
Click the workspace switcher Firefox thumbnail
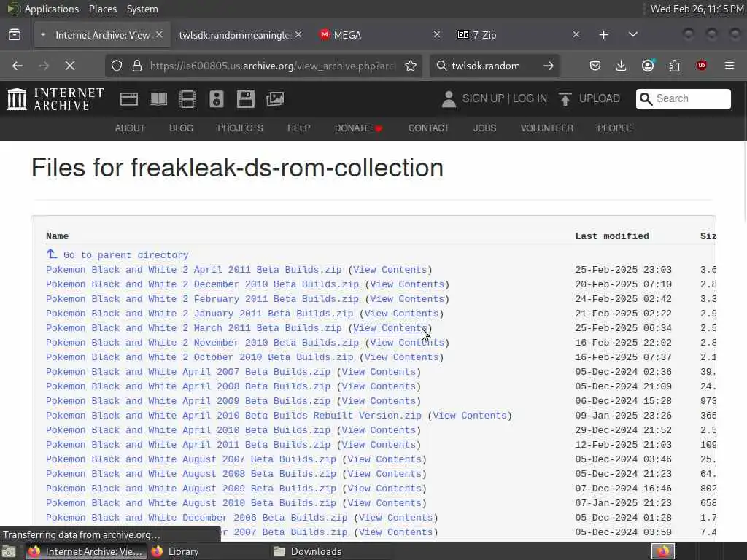point(662,551)
